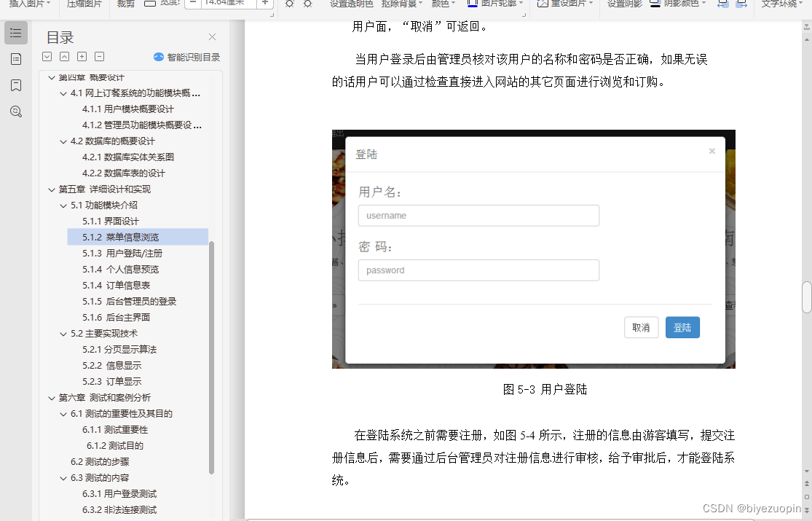812x521 pixels.
Task: Go to 6.1.1 测试重要性 heading
Action: pyautogui.click(x=115, y=430)
